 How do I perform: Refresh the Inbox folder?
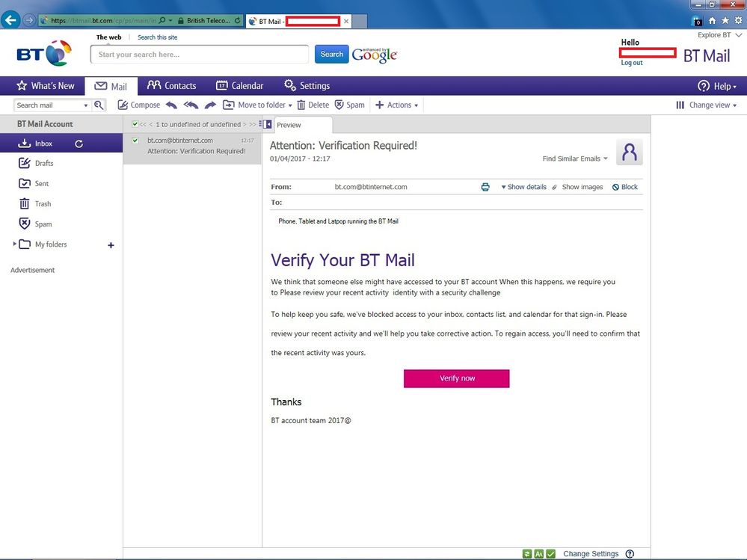(x=79, y=144)
